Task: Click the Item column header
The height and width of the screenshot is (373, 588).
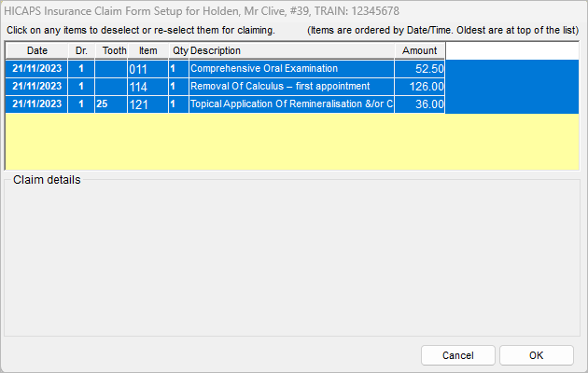Action: (x=147, y=50)
